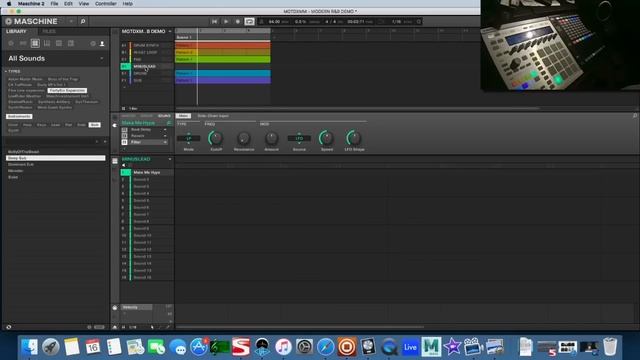Image resolution: width=640 pixels, height=360 pixels.
Task: Select the Make Me Hype sound slot
Action: 147,173
